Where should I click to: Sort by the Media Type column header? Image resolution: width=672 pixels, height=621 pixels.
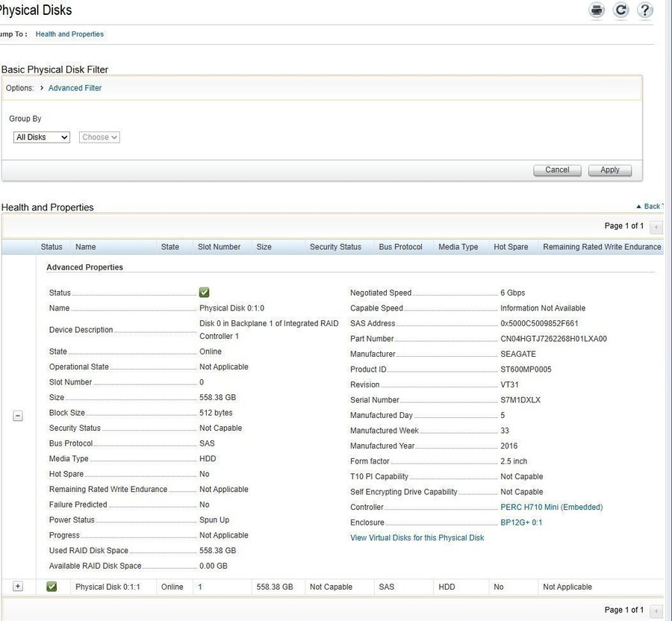458,247
